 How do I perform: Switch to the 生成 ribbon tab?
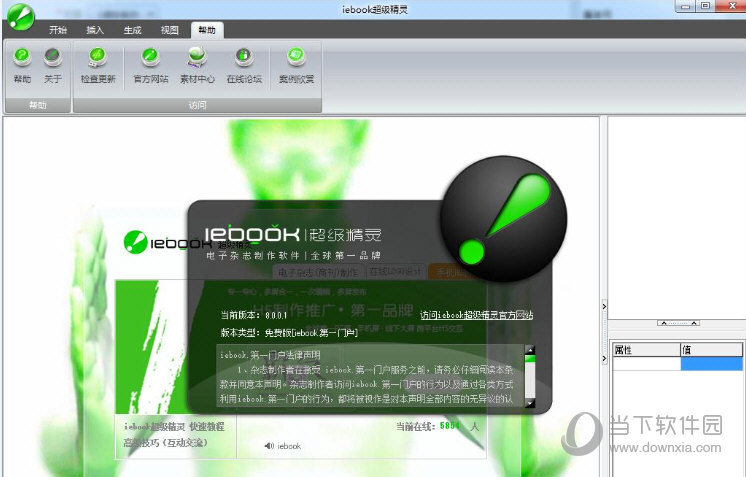tap(132, 30)
